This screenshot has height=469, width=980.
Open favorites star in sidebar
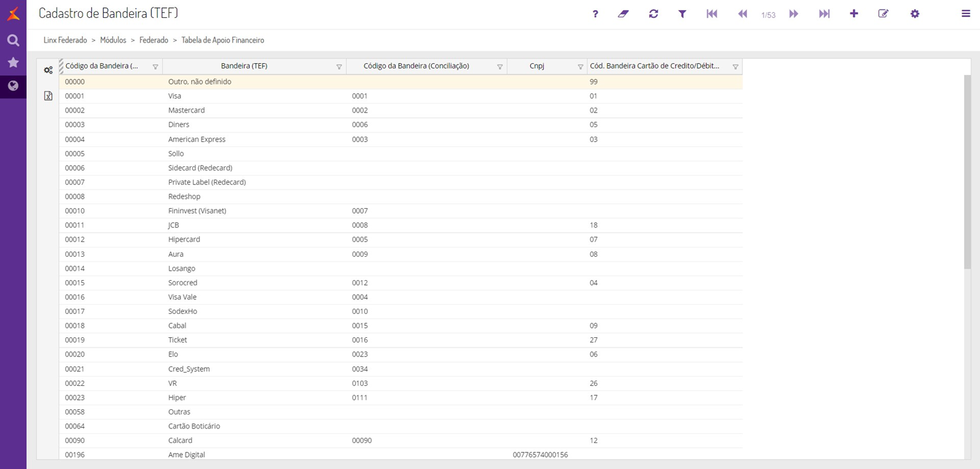click(x=13, y=63)
